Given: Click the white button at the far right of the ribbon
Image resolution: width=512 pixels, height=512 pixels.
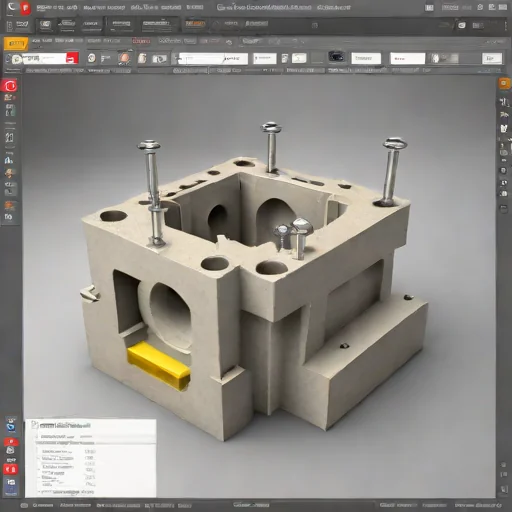Looking at the screenshot, I should pyautogui.click(x=492, y=59).
